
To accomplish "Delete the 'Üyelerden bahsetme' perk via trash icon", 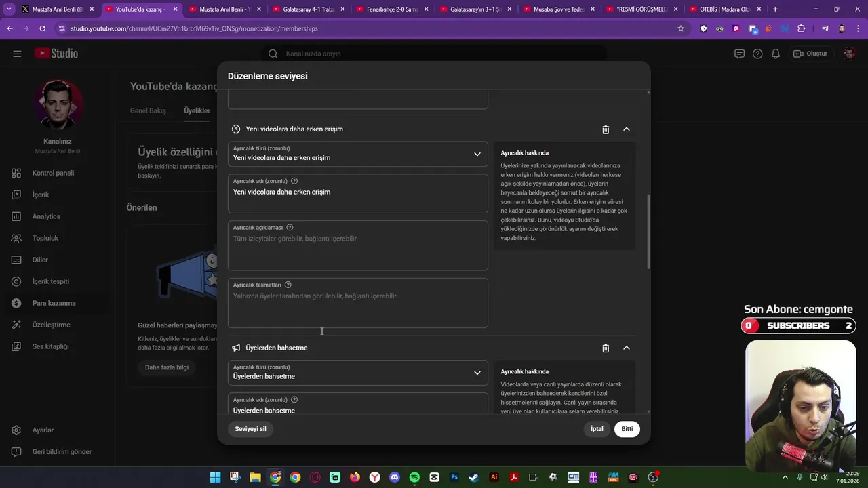I will pos(606,348).
